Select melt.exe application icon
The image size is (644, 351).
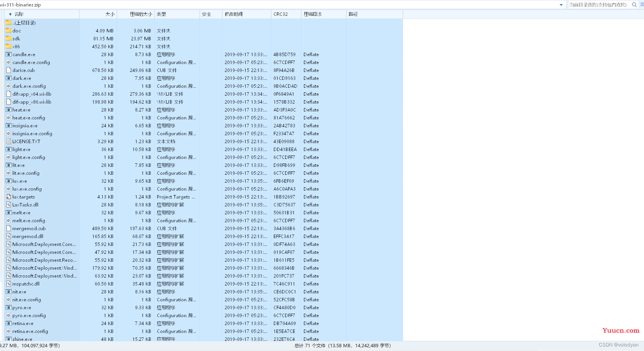pyautogui.click(x=9, y=212)
